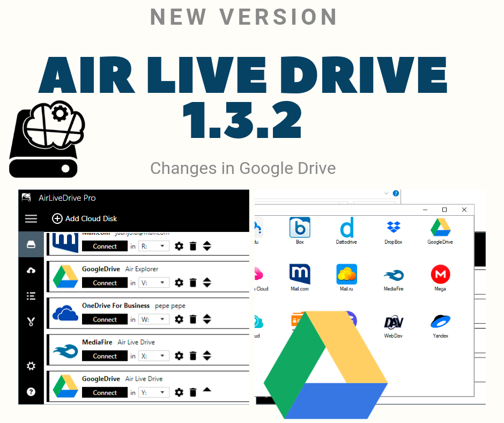The height and width of the screenshot is (423, 504).
Task: Open the list view sidebar icon
Action: pyautogui.click(x=31, y=296)
